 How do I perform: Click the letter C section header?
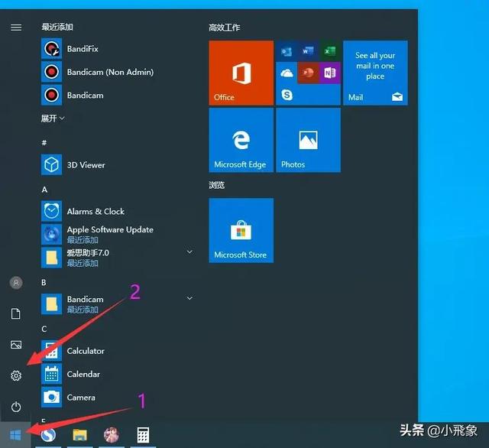44,329
